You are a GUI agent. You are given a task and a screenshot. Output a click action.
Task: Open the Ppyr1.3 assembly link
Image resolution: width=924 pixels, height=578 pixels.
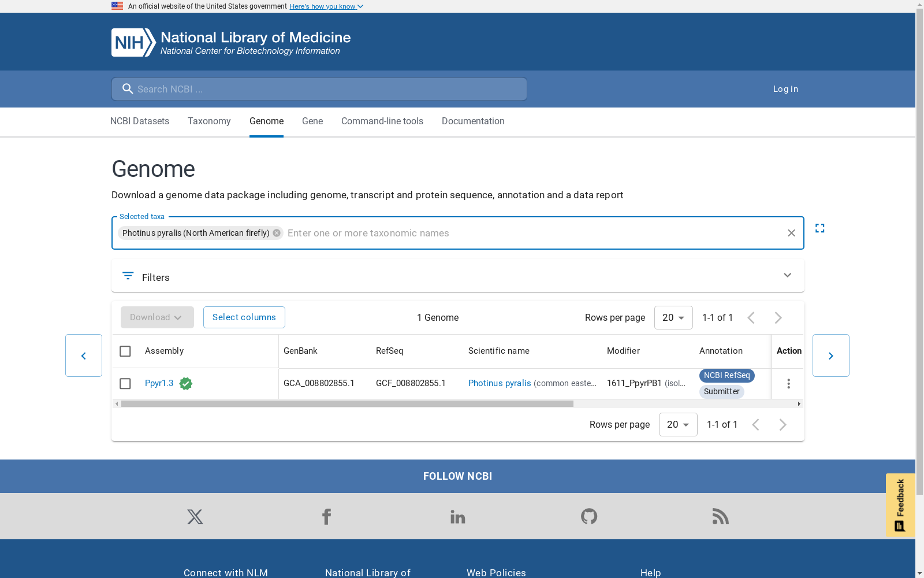point(159,383)
